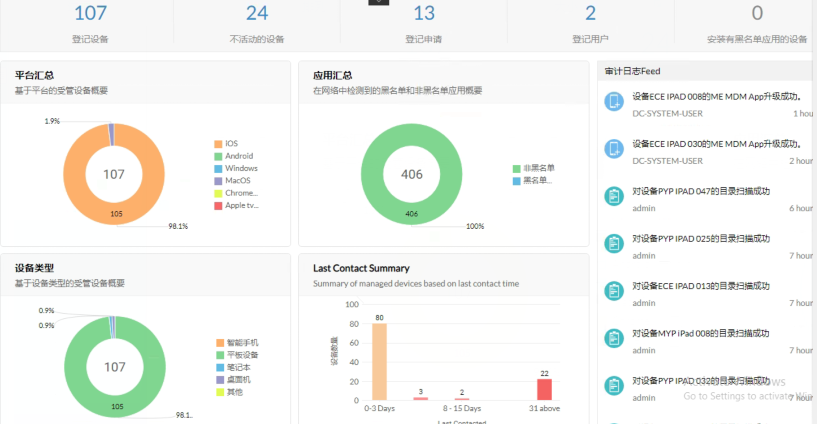The width and height of the screenshot is (817, 424).
Task: Select log text 对设备MYP iPad 008的目录扫描成功
Action: [x=701, y=333]
